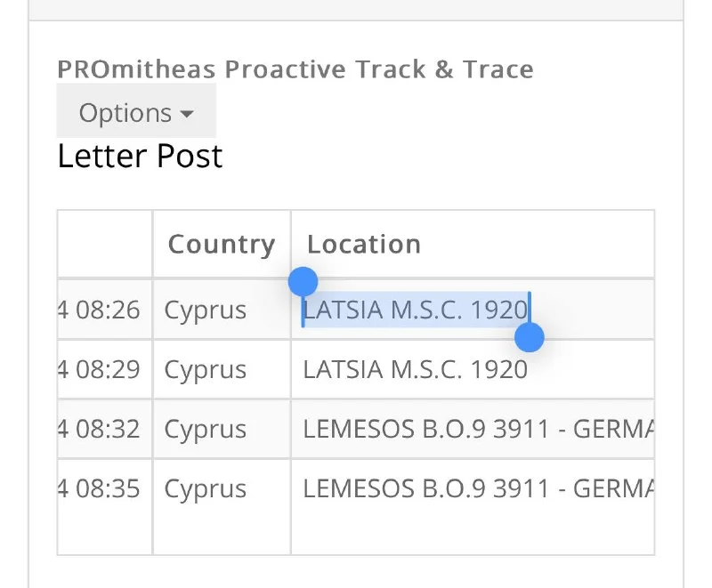Viewport: 712px width, 588px height.
Task: Click the PROmitheas Proactive Track & Trace heading
Action: coord(295,69)
